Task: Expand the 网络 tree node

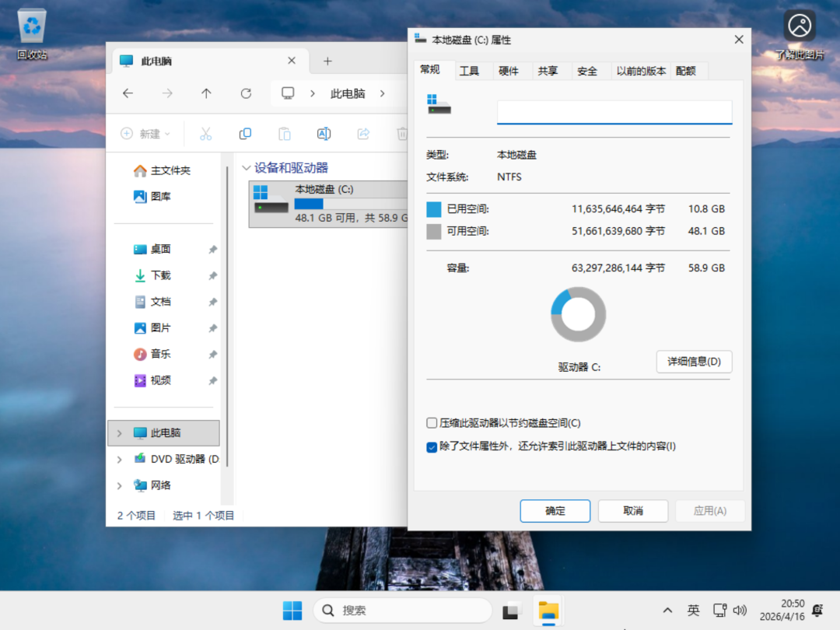Action: (120, 485)
